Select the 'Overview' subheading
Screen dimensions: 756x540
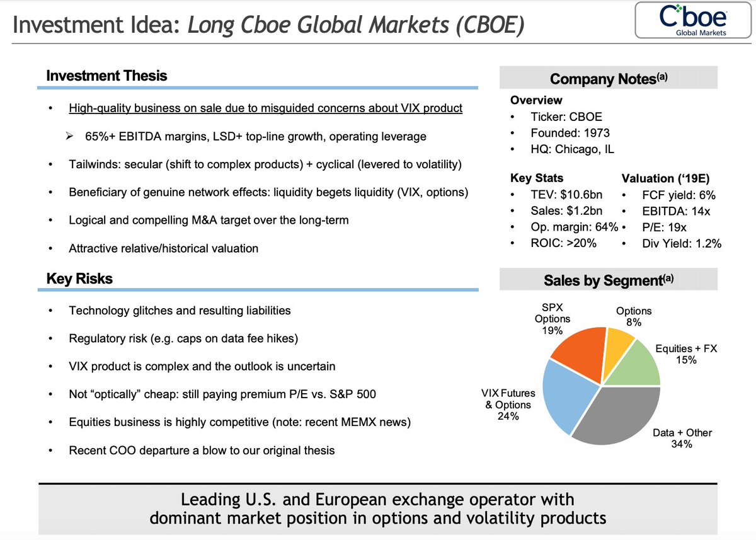point(536,100)
